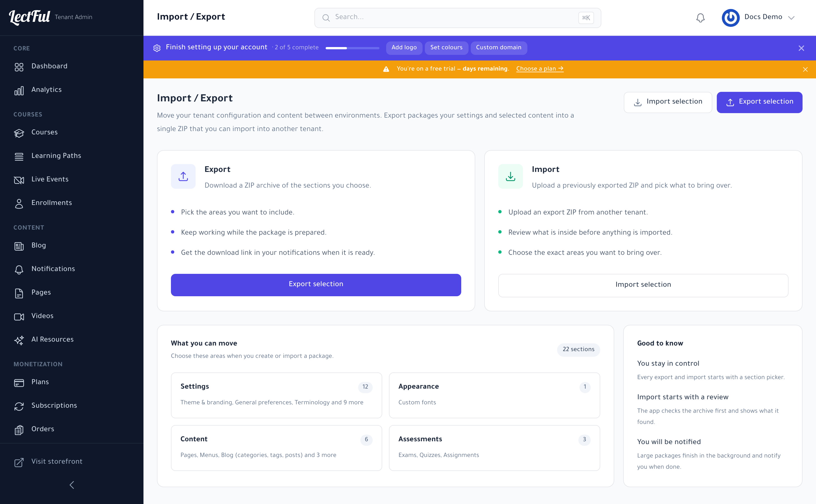Screen dimensions: 816x504
Task: Click the Pages document icon
Action: (19, 293)
